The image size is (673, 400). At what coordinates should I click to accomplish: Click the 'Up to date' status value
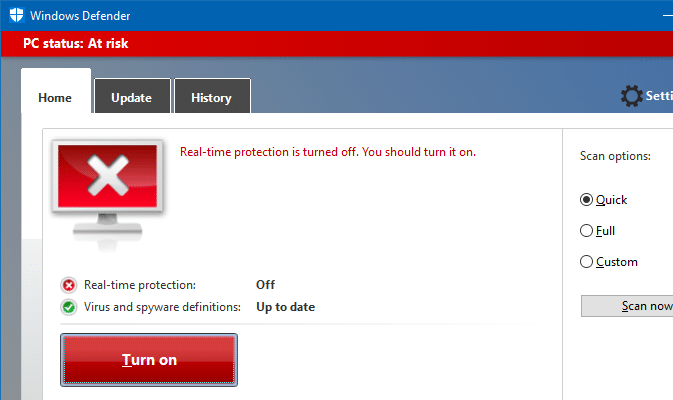coord(285,307)
